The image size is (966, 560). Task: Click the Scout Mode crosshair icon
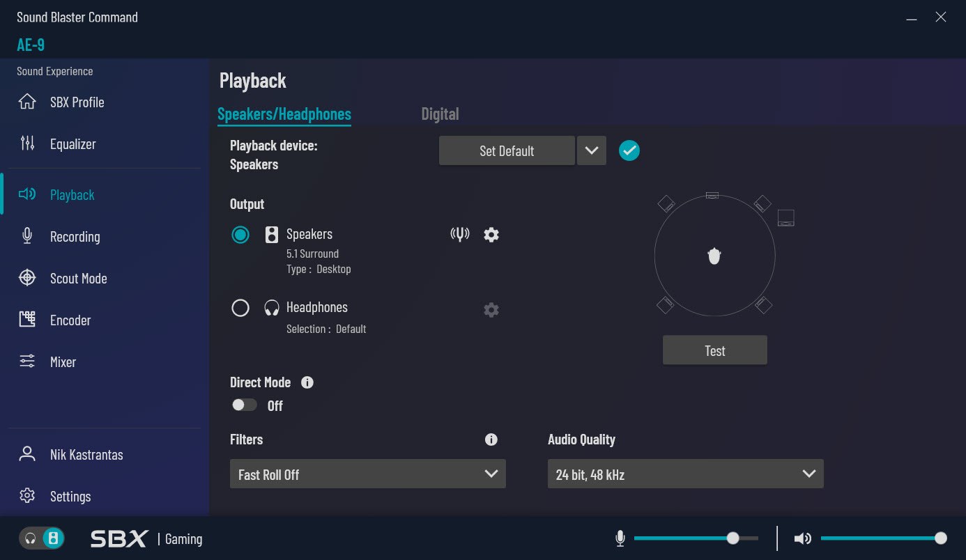pyautogui.click(x=27, y=278)
